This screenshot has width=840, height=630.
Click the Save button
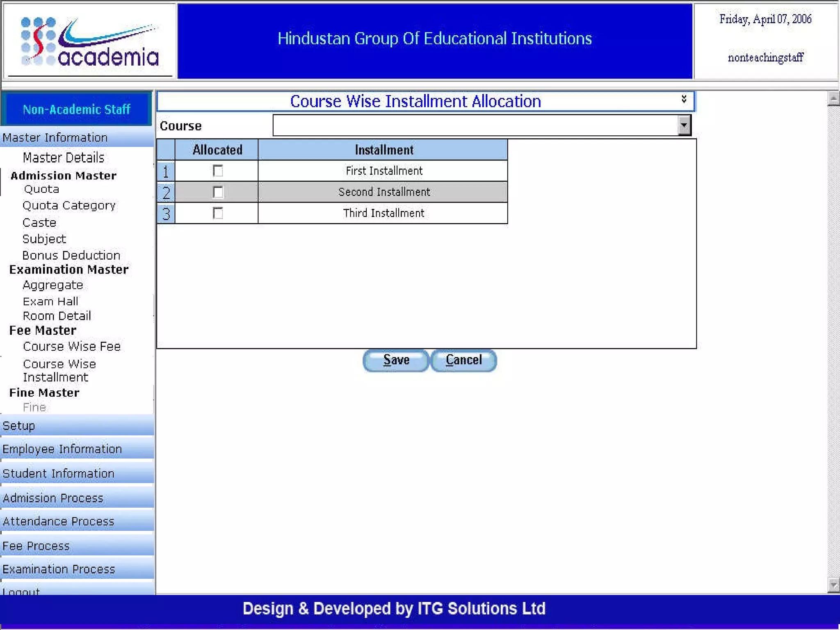click(x=396, y=360)
